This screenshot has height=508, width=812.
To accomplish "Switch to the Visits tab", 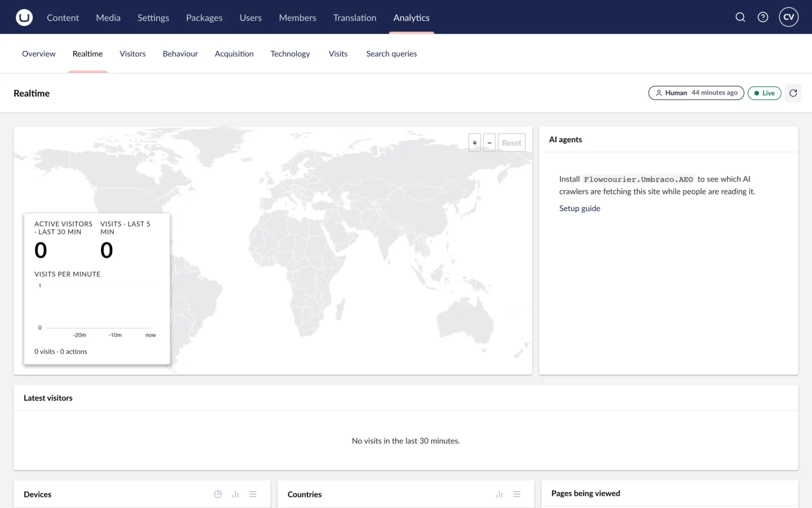I will [x=338, y=54].
